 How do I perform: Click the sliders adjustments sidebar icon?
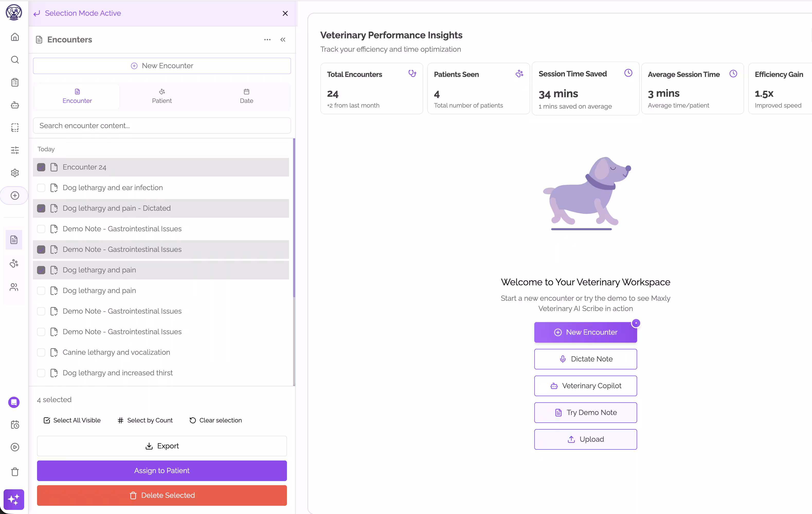click(x=15, y=150)
